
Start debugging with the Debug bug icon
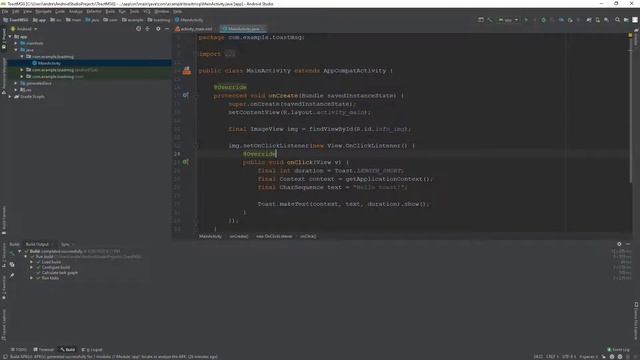click(x=543, y=20)
